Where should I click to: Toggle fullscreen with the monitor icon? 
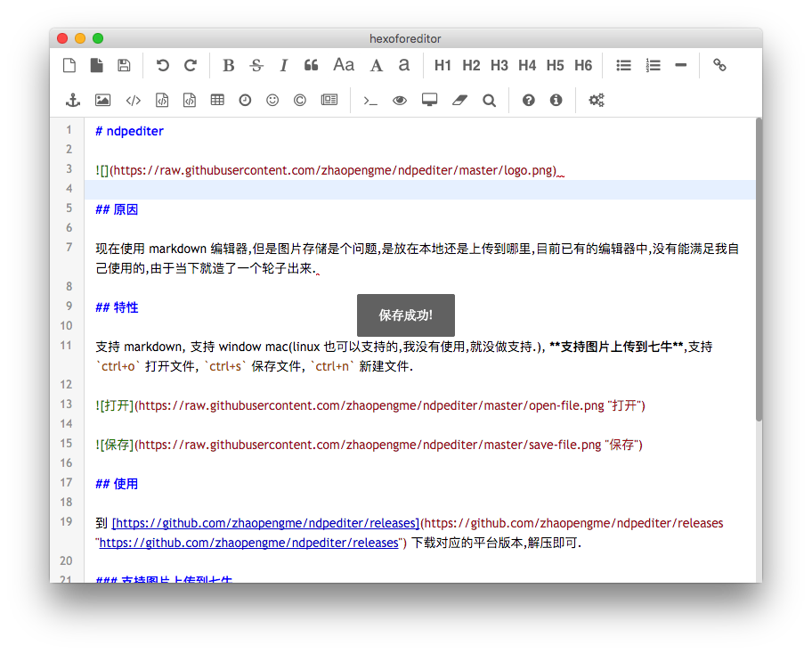(429, 101)
